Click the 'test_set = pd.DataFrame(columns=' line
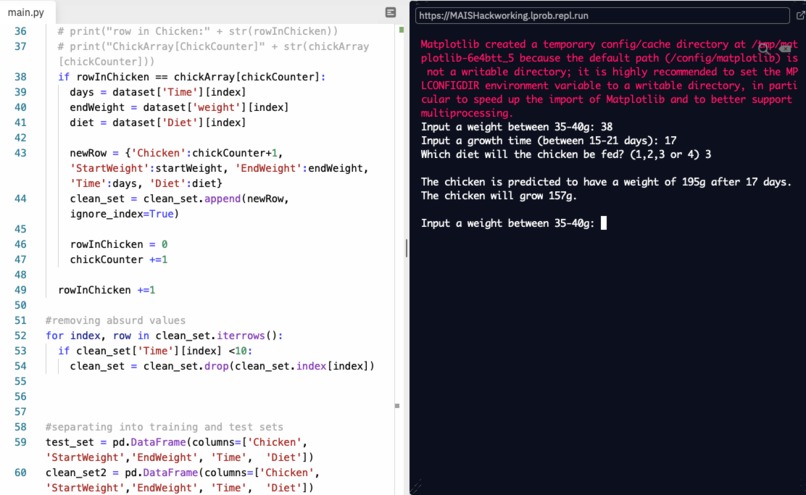Screen dimensions: 806x495 [x=176, y=442]
